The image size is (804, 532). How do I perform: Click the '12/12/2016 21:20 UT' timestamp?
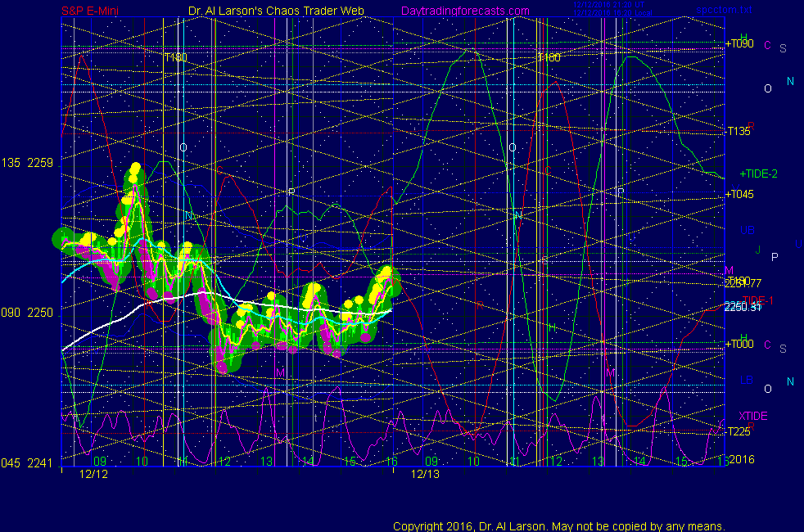608,5
